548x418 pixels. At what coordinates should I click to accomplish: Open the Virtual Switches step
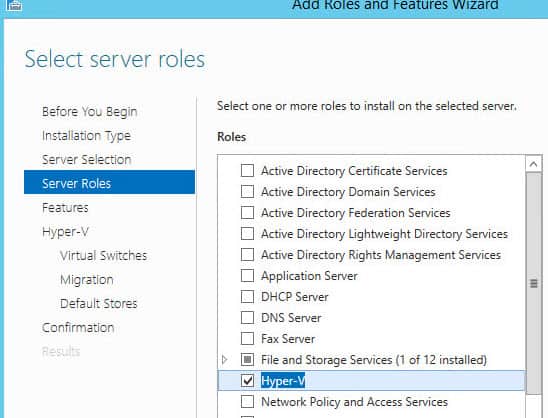click(x=103, y=255)
